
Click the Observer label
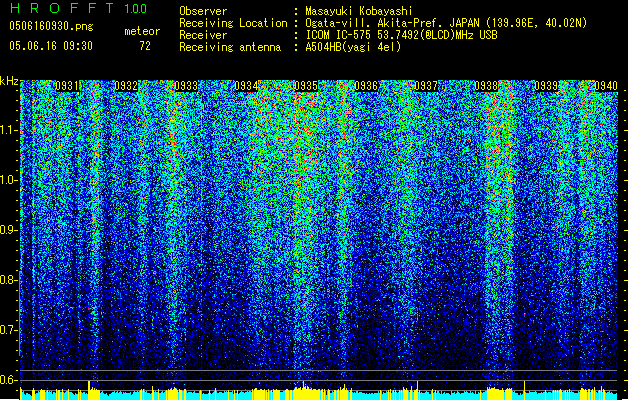point(203,11)
